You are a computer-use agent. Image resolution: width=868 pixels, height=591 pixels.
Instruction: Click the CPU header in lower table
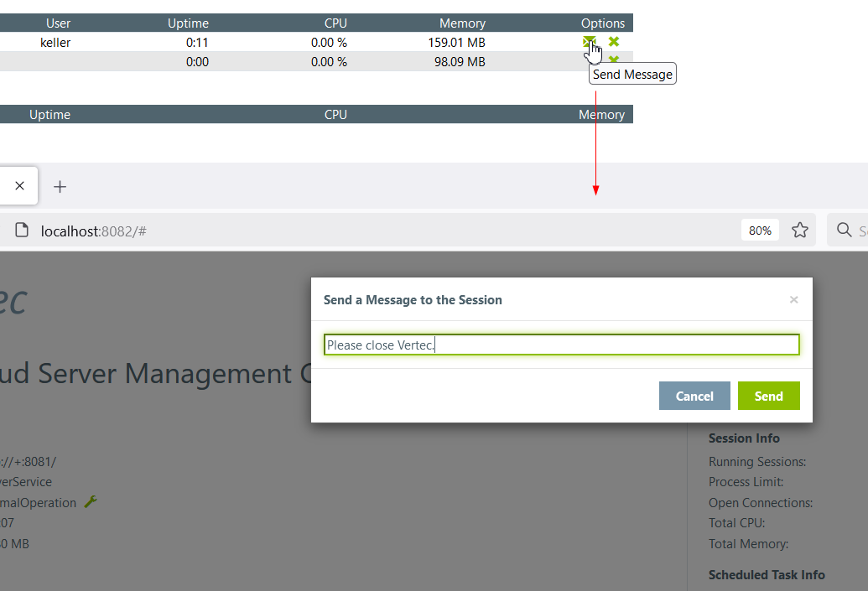click(x=335, y=115)
